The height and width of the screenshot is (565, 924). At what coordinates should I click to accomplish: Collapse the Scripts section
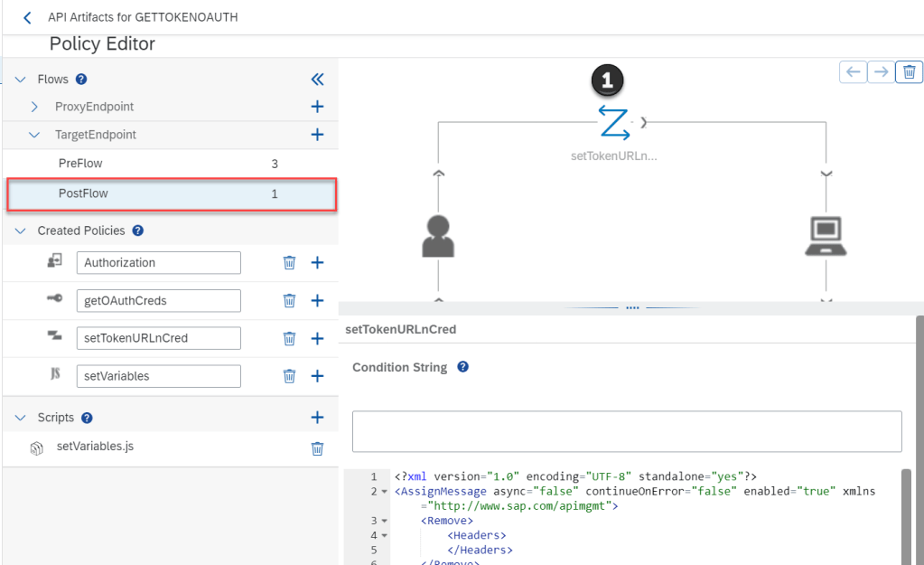(x=21, y=418)
